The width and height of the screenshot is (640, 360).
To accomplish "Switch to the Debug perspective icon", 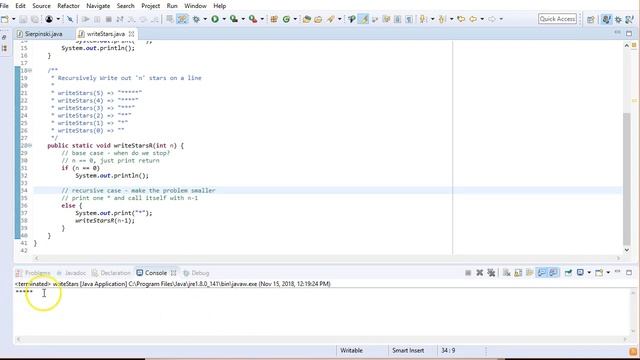I will (x=618, y=19).
